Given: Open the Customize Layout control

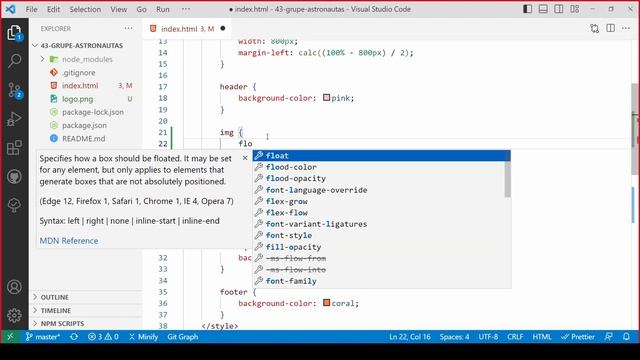Looking at the screenshot, I should tap(575, 9).
